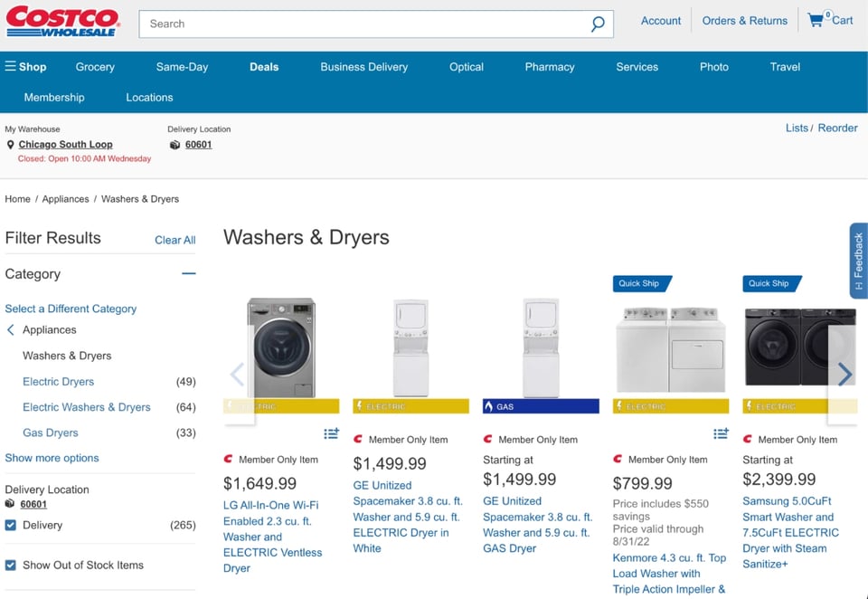Click the Samsung black washer dryer image

click(799, 347)
